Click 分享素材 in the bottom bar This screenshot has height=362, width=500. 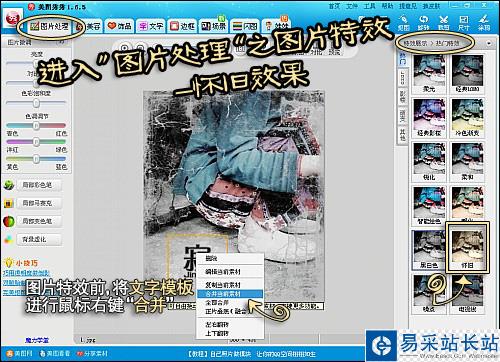[x=92, y=353]
